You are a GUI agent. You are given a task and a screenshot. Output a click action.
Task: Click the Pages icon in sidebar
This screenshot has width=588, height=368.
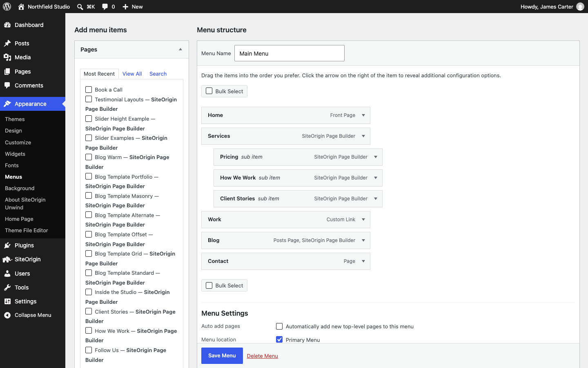click(x=7, y=72)
